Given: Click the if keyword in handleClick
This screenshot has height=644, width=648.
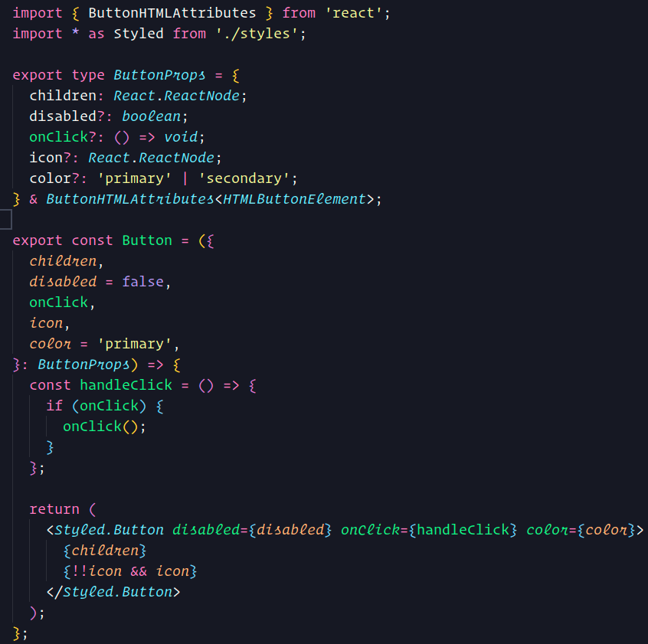Looking at the screenshot, I should tap(54, 406).
